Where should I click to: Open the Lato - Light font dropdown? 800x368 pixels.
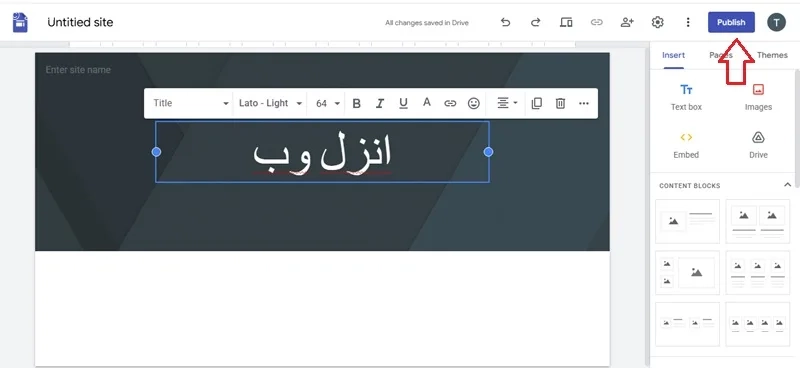click(270, 103)
